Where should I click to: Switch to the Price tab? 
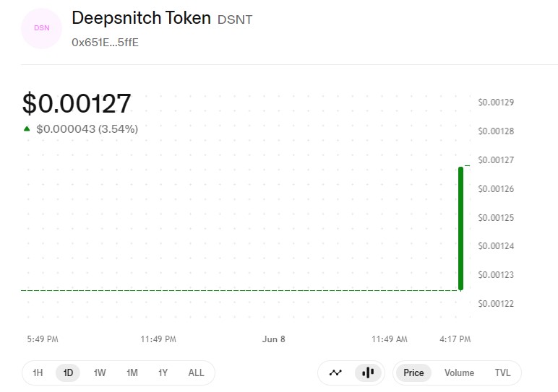(x=413, y=373)
